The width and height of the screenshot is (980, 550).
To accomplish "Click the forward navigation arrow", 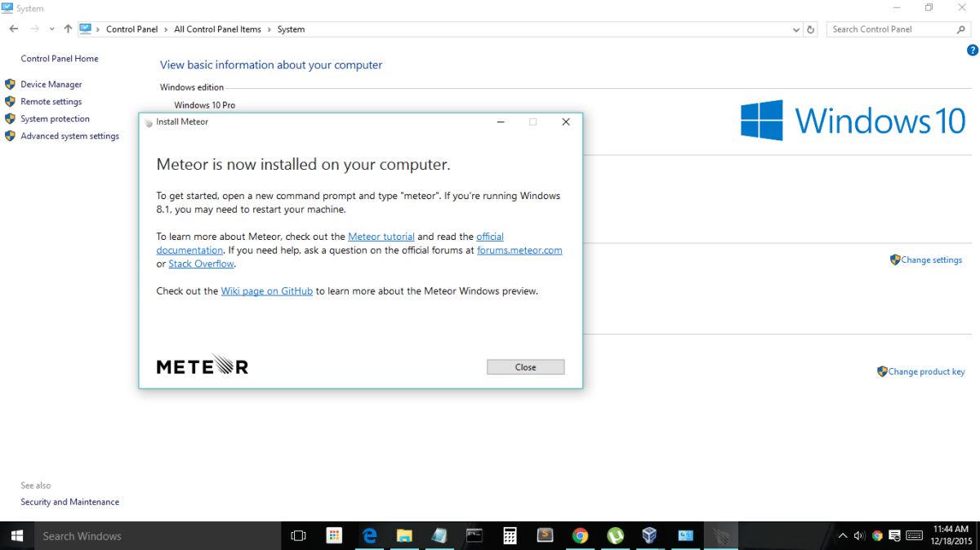I will tap(35, 29).
